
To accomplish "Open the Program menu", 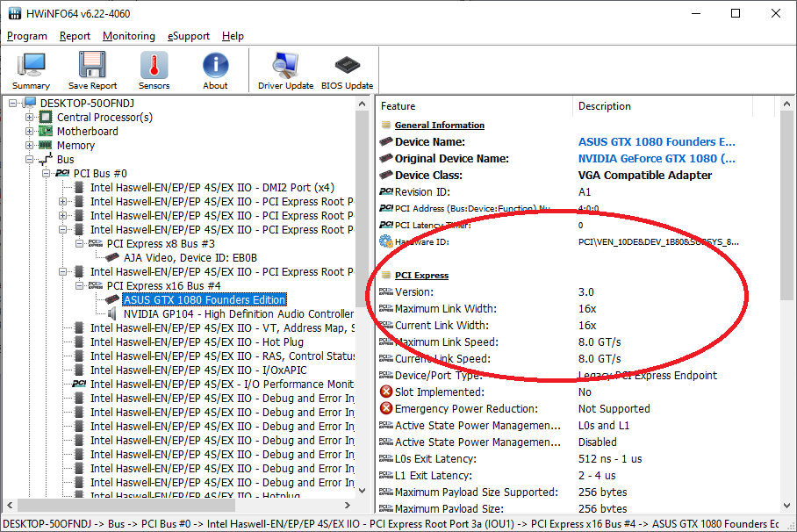I will coord(27,36).
